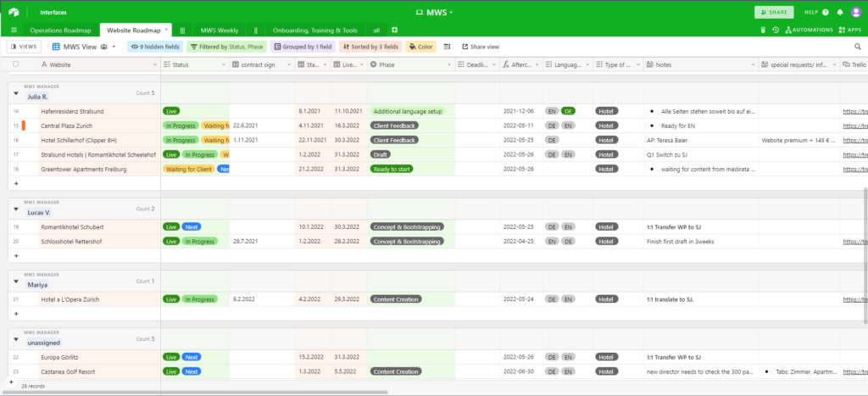Screen dimensions: 868x396
Task: Switch to the MWS Weekly tab
Action: tap(219, 30)
